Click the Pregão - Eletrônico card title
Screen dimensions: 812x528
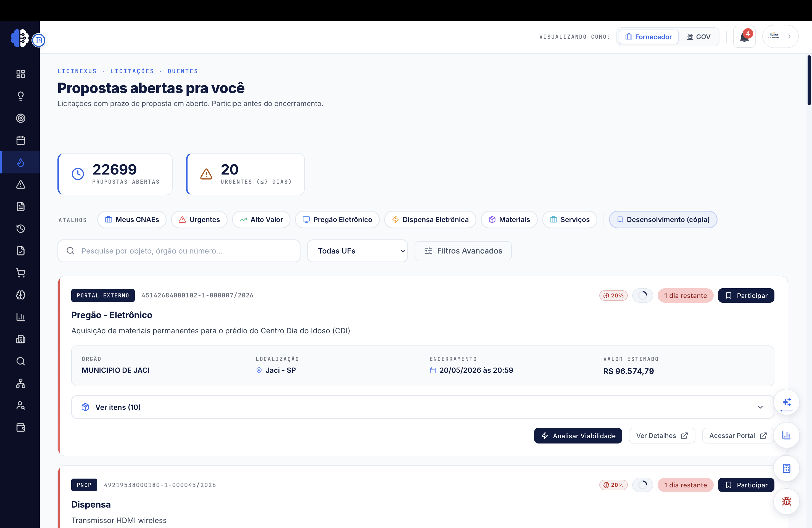pos(112,315)
